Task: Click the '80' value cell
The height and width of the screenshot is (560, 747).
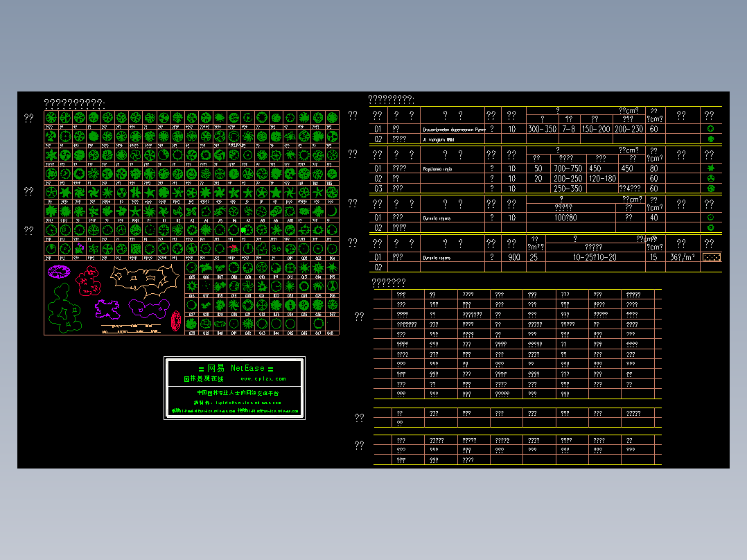Action: click(x=653, y=168)
